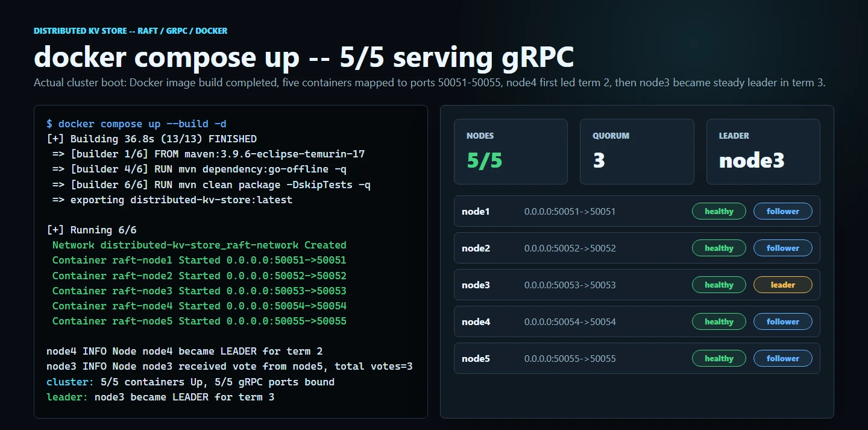The image size is (868, 430).
Task: Click the node1 row name
Action: pyautogui.click(x=476, y=212)
